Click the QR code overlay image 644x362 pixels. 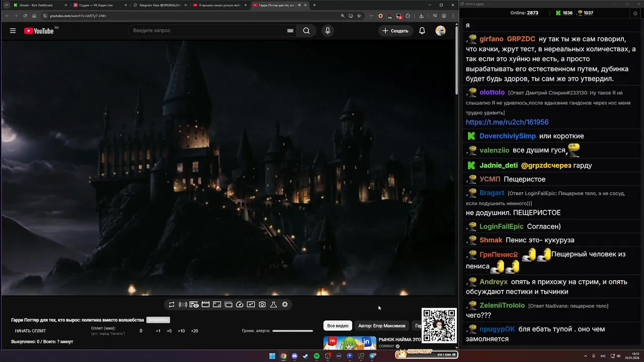[439, 325]
